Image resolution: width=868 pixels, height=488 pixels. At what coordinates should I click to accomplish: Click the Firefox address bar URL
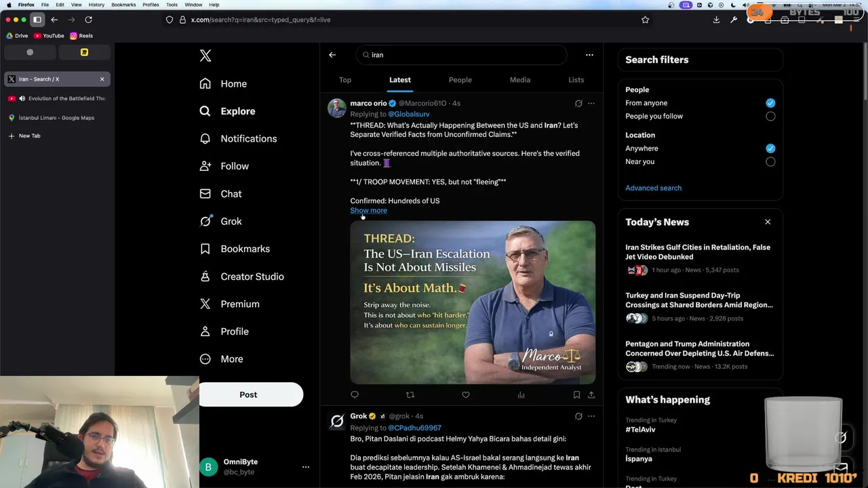(x=260, y=20)
